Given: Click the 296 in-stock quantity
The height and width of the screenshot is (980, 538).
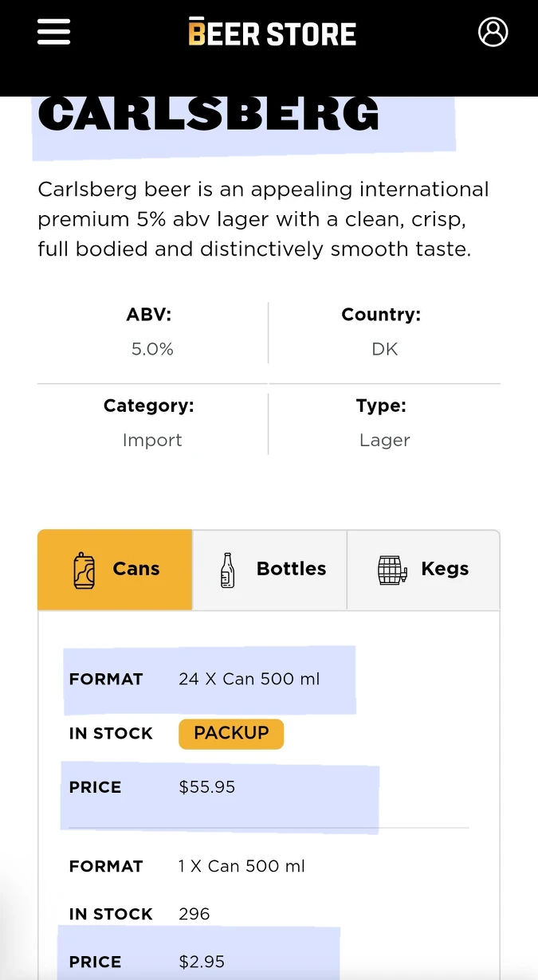Looking at the screenshot, I should [x=194, y=914].
